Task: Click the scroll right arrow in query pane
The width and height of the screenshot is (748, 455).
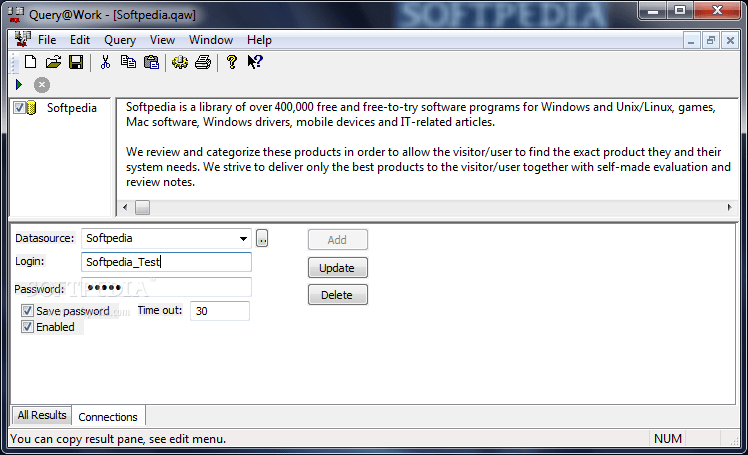Action: pyautogui.click(x=729, y=207)
